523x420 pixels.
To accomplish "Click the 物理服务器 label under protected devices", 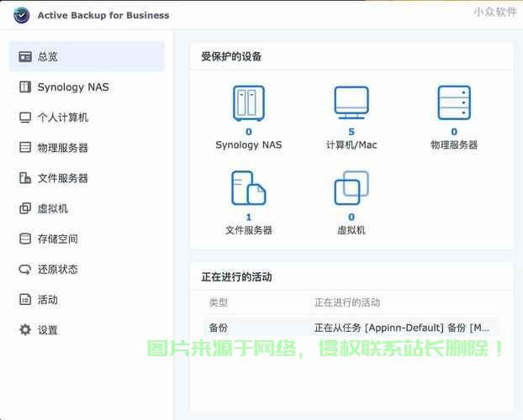I will point(454,145).
